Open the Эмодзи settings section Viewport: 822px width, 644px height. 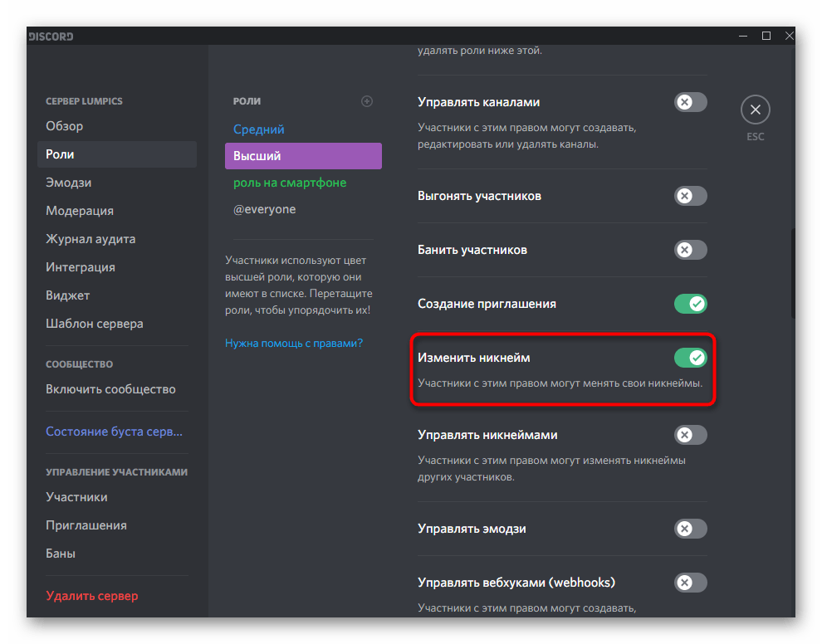click(x=69, y=183)
